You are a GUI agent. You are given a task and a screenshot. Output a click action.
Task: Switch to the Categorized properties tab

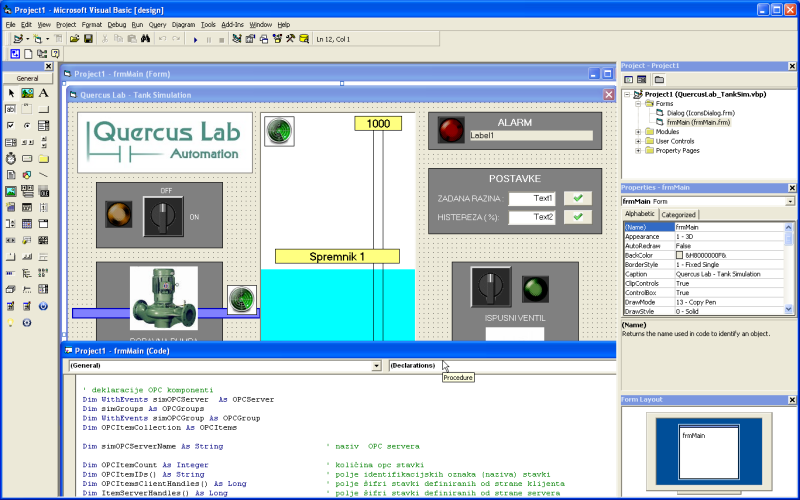(679, 214)
